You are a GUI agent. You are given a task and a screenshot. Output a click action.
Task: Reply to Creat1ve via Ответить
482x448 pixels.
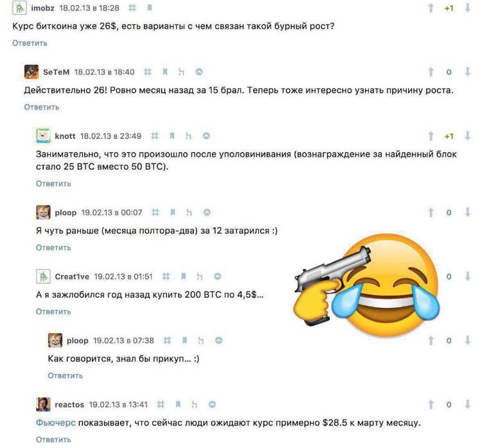(53, 312)
